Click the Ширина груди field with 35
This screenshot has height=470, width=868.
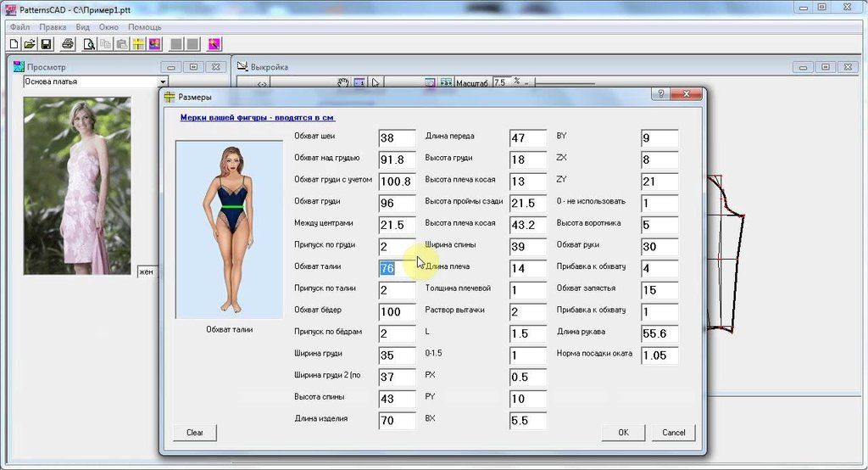pos(397,355)
